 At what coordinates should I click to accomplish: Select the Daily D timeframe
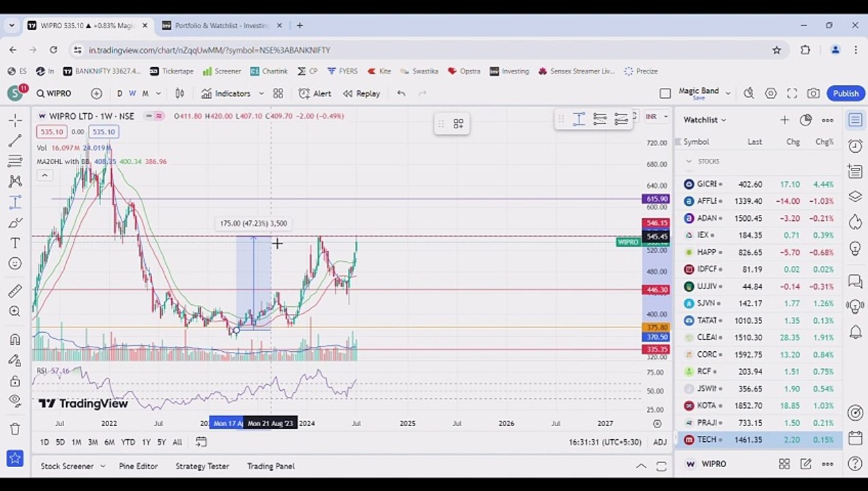point(119,93)
